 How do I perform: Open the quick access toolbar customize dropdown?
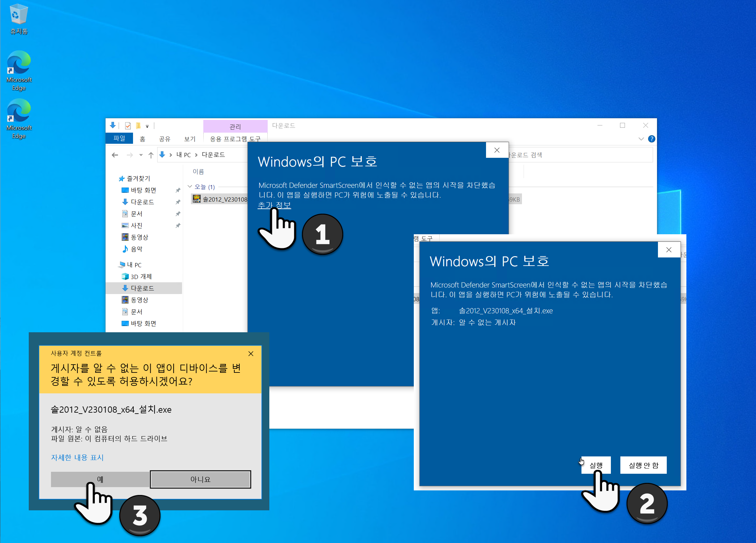(147, 126)
